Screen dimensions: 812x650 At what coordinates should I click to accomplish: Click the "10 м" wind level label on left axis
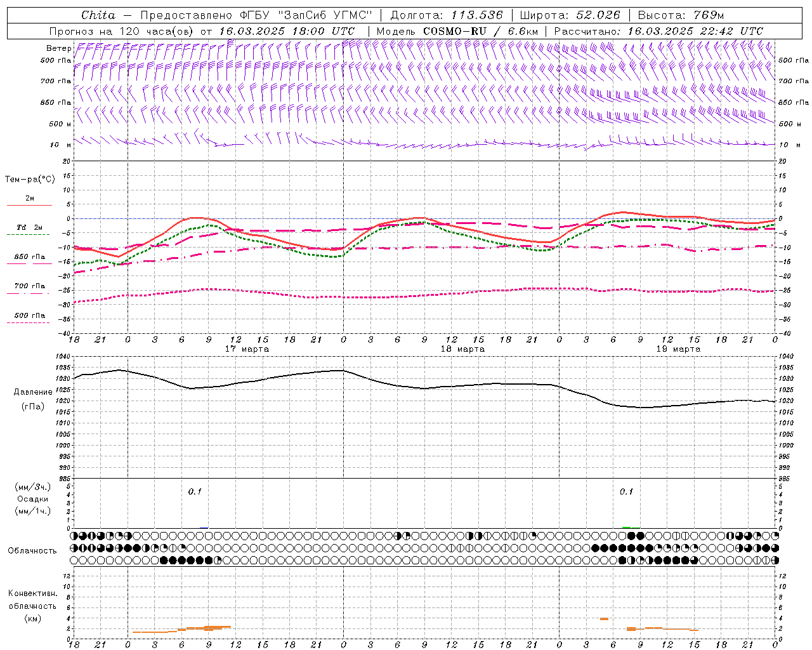coord(60,145)
